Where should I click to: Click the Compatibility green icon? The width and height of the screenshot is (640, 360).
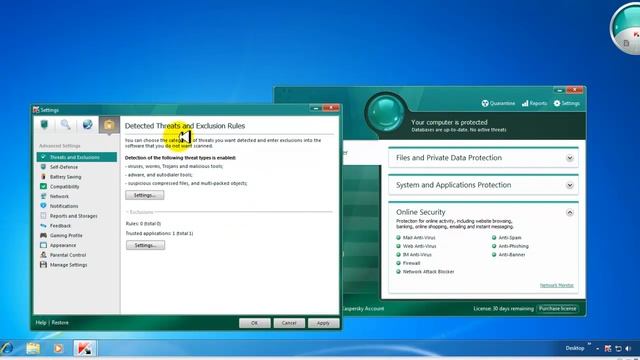pyautogui.click(x=43, y=186)
